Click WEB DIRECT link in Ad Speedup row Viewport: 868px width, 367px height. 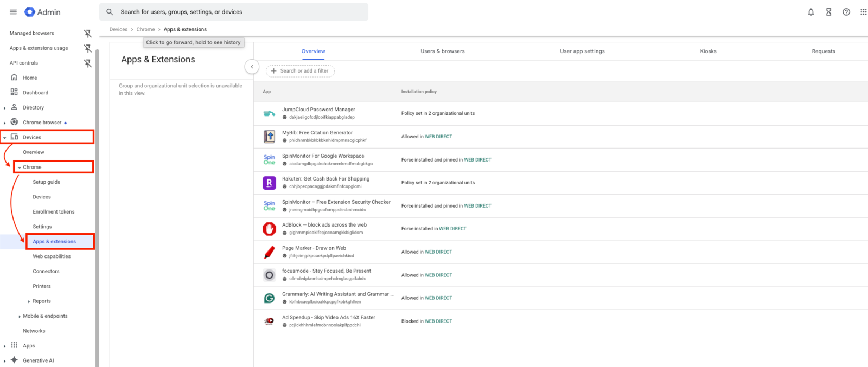(x=438, y=321)
